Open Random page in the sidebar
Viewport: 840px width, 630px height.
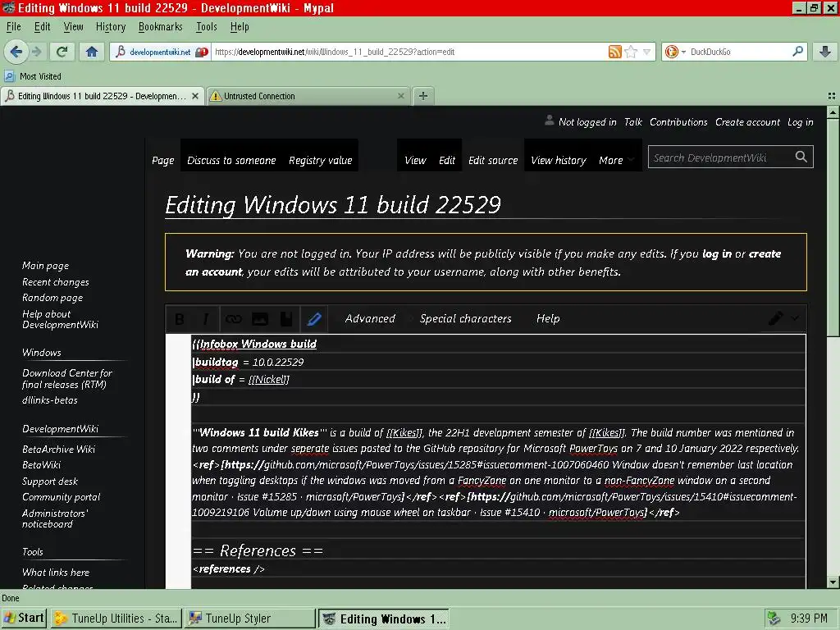pos(52,298)
